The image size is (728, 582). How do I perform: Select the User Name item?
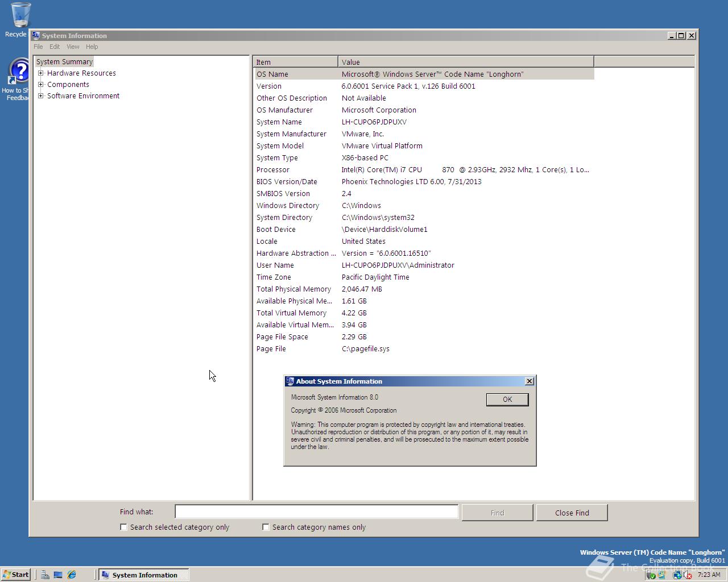point(275,265)
